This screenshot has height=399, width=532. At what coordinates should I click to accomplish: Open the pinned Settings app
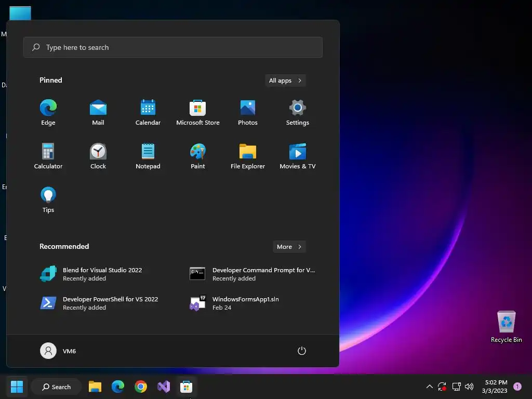pos(298,113)
